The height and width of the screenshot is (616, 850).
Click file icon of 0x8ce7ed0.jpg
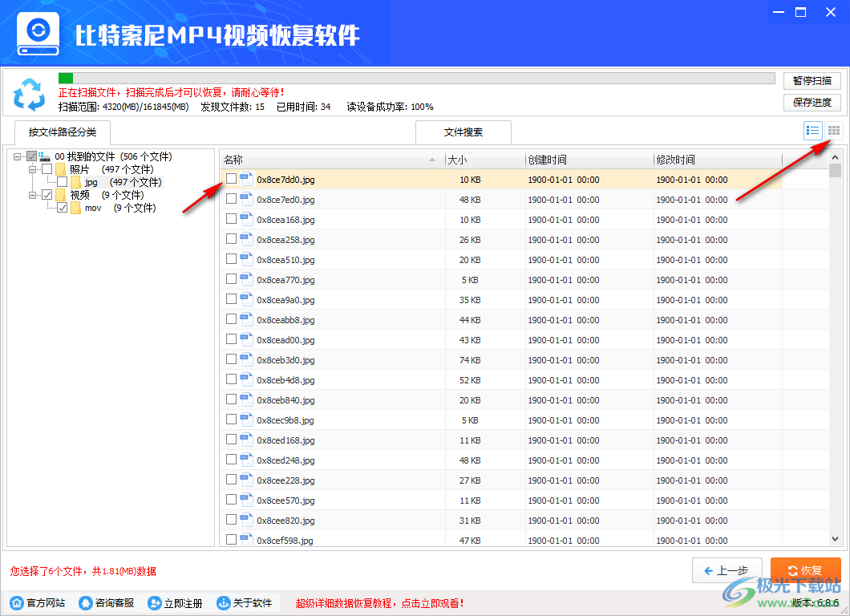(x=247, y=199)
